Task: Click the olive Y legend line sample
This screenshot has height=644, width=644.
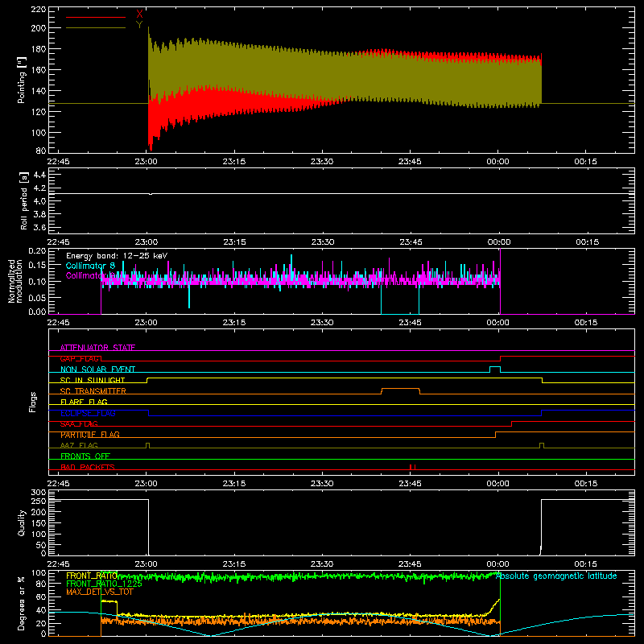Action: point(96,27)
